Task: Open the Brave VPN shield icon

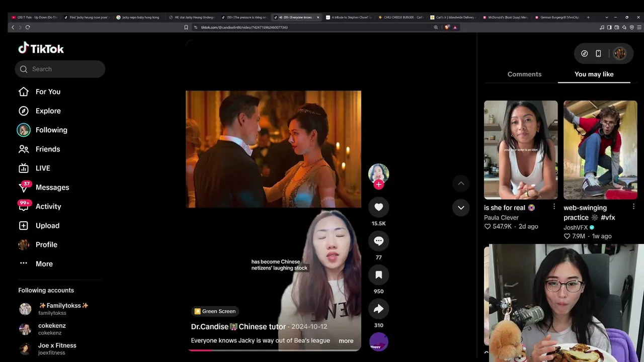Action: (x=632, y=27)
